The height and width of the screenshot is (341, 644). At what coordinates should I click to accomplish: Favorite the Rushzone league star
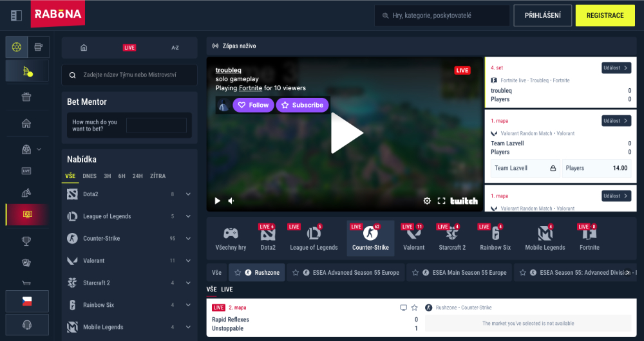[238, 272]
